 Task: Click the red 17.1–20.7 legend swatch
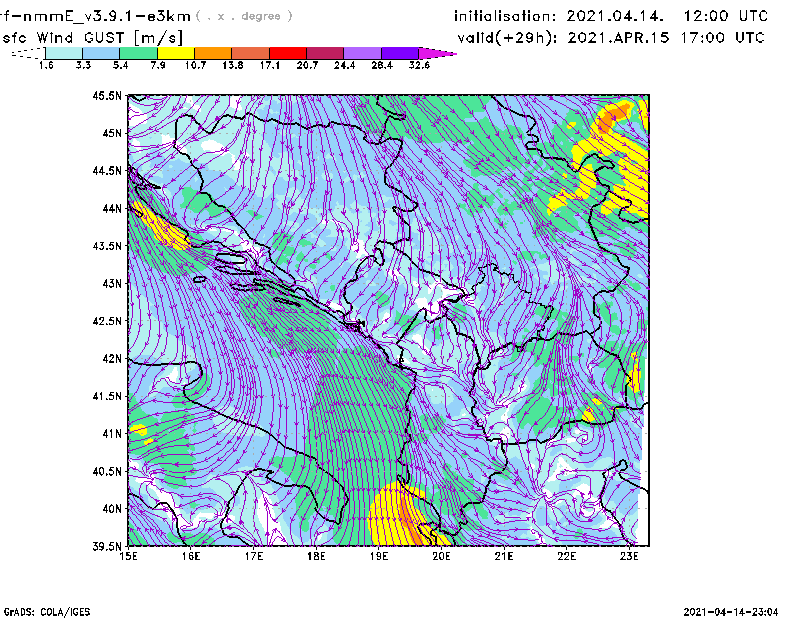(x=288, y=53)
